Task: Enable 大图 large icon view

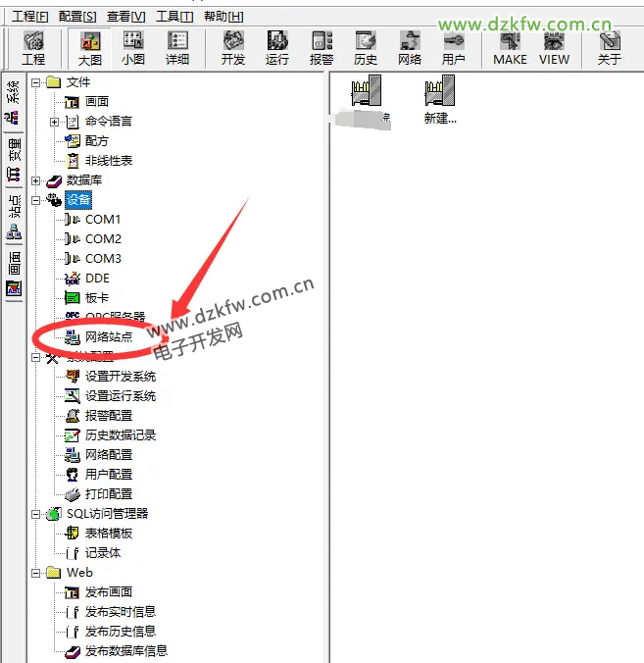Action: (89, 47)
